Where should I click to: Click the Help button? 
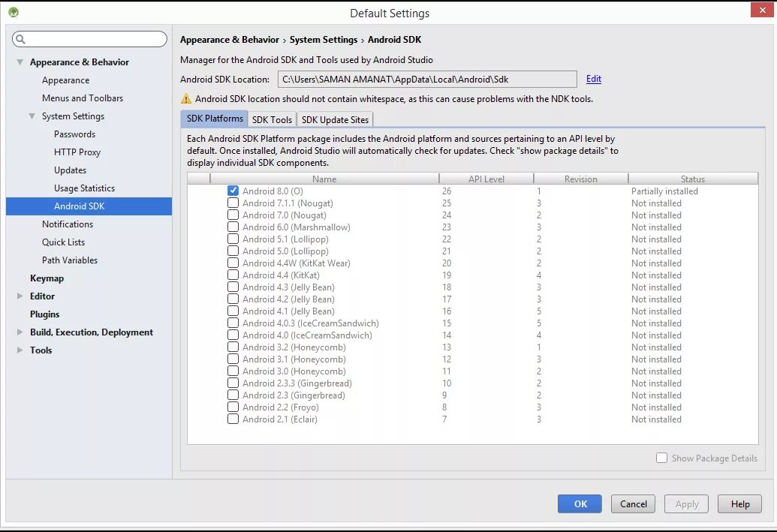tap(739, 503)
